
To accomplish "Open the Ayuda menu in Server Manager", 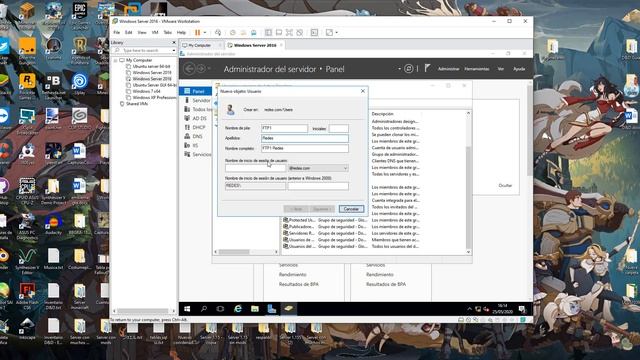I will coord(519,69).
